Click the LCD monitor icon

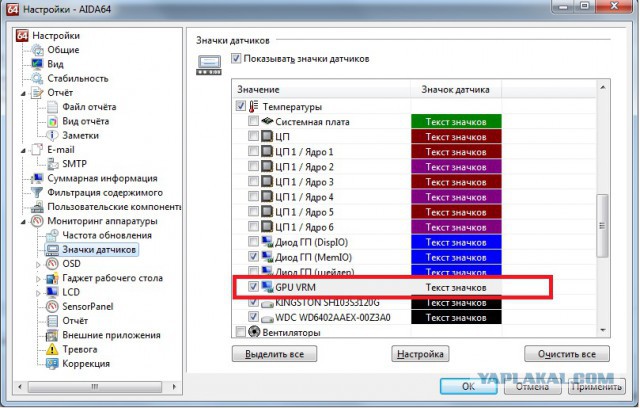[x=52, y=293]
